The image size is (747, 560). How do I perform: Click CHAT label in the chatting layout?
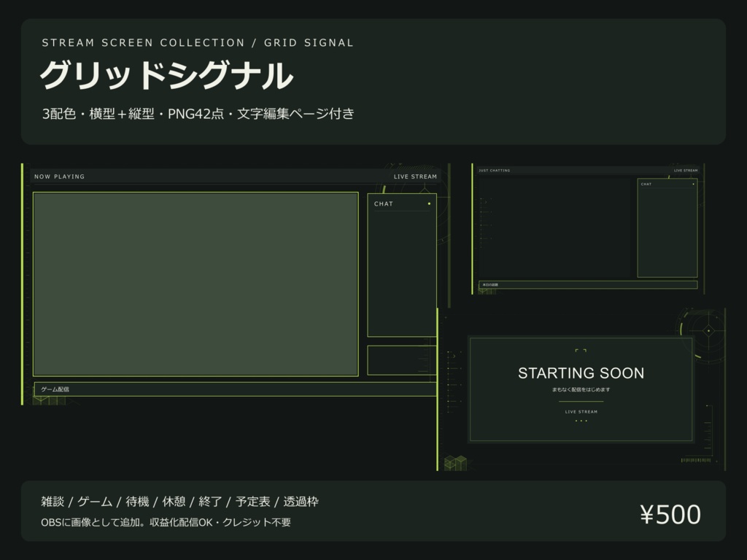coord(646,184)
